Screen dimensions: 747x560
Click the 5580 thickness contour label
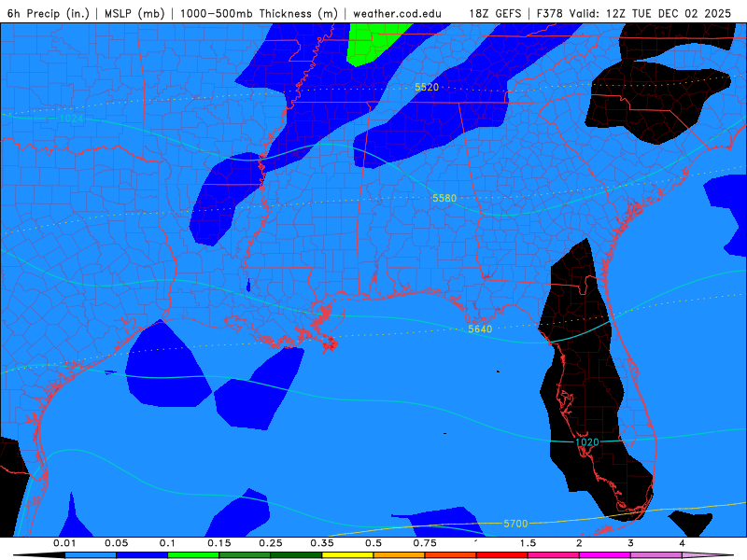(444, 198)
